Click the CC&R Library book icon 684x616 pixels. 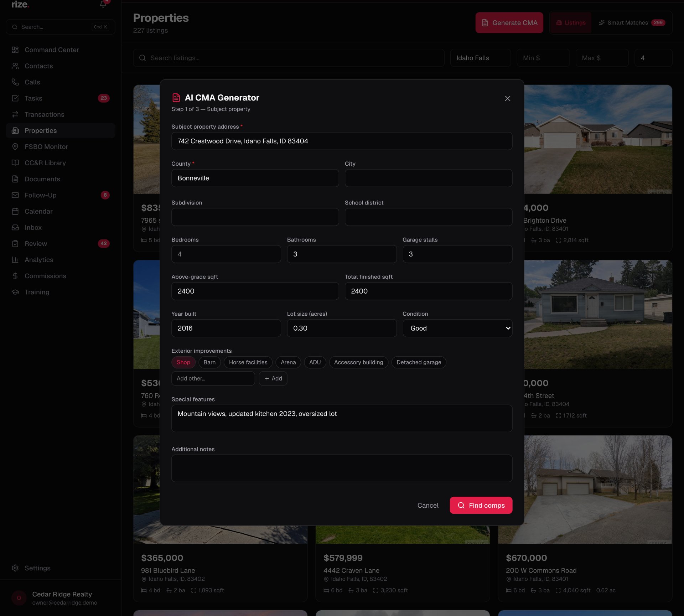15,163
